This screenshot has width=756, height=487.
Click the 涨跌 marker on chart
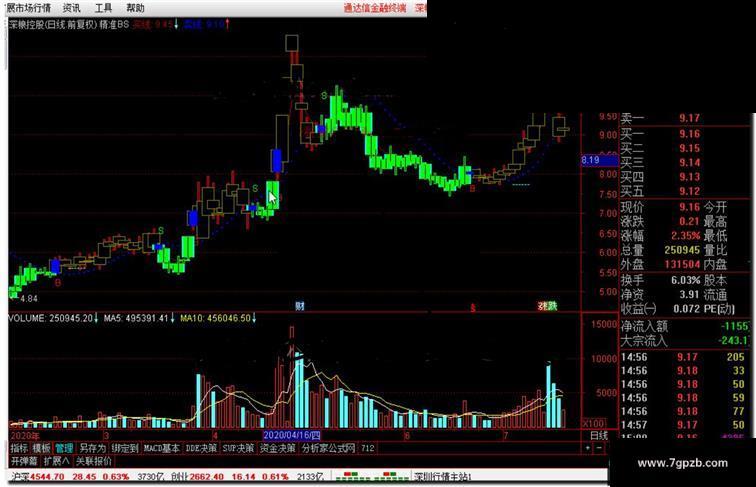point(548,306)
